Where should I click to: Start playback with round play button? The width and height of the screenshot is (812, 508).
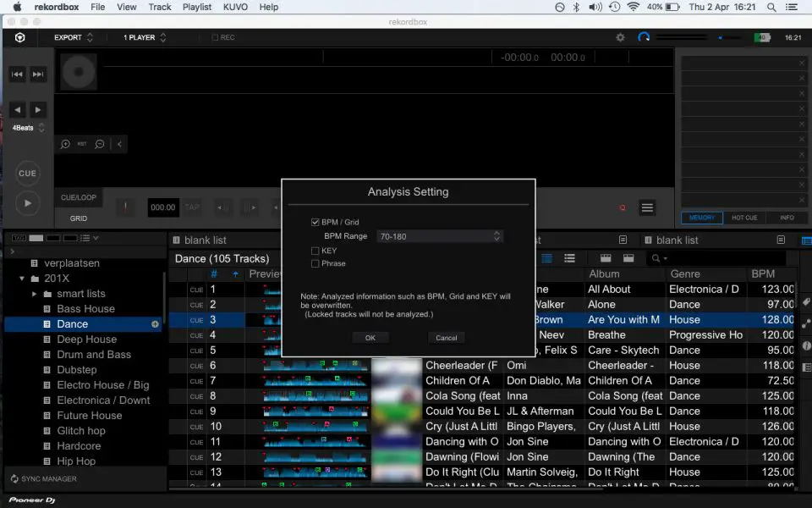(x=27, y=203)
